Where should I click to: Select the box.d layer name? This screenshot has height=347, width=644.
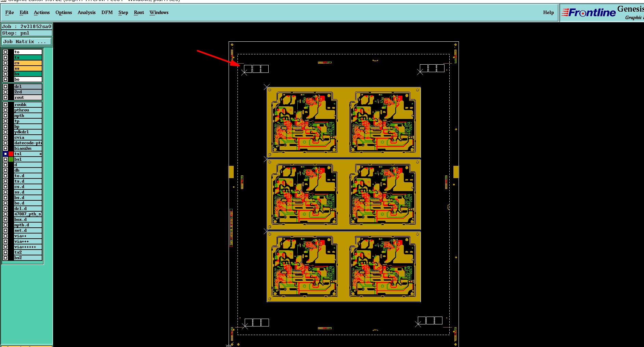(28, 219)
